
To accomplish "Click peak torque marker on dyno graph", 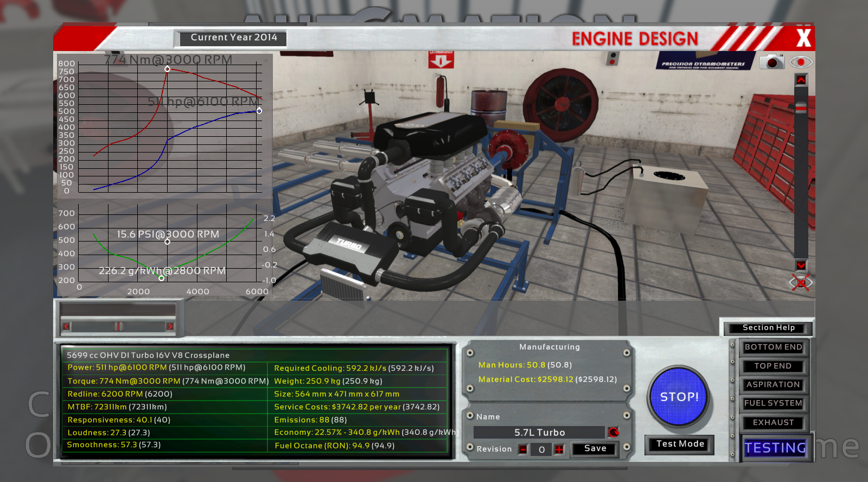I will [x=168, y=69].
